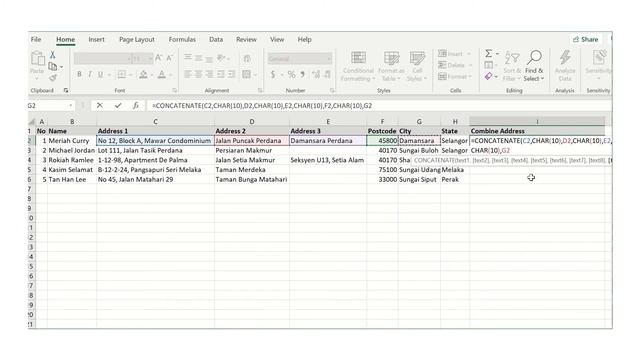Switch to the Page Layout tab
Viewport: 640px width, 360px height.
coord(137,40)
